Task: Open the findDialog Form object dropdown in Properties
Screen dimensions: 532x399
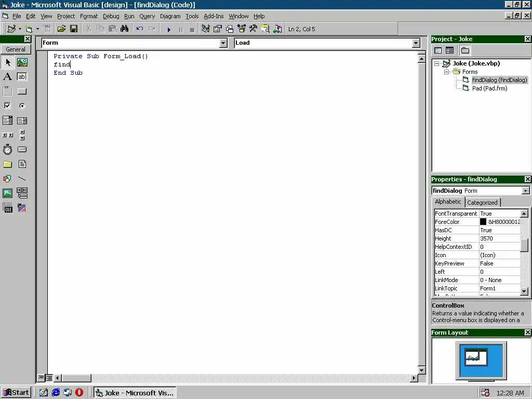Action: pos(525,191)
